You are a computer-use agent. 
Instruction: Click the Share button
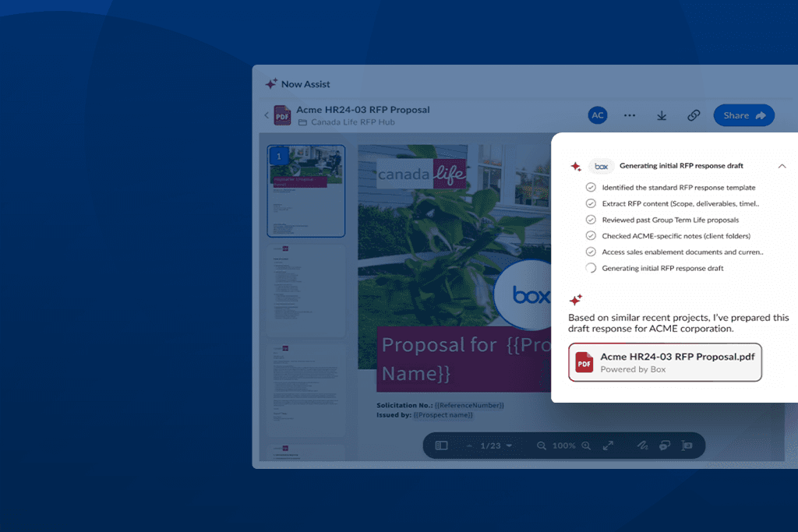tap(743, 115)
